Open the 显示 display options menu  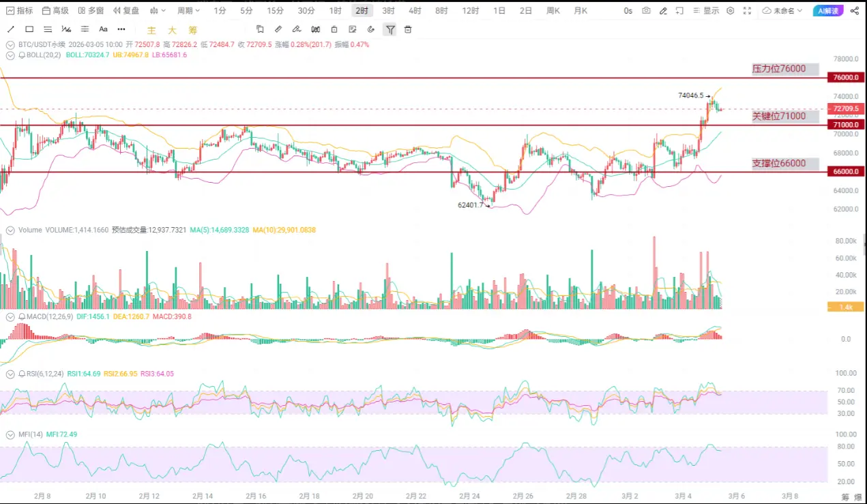(x=706, y=11)
